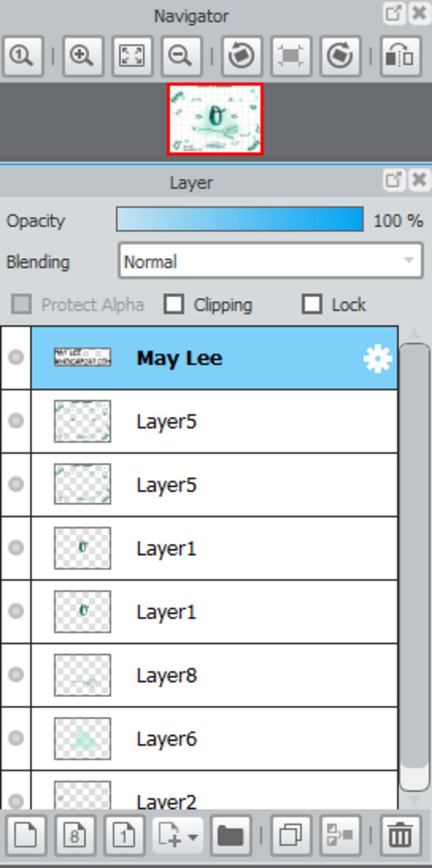
Task: Open the Blending mode dropdown
Action: click(x=270, y=261)
